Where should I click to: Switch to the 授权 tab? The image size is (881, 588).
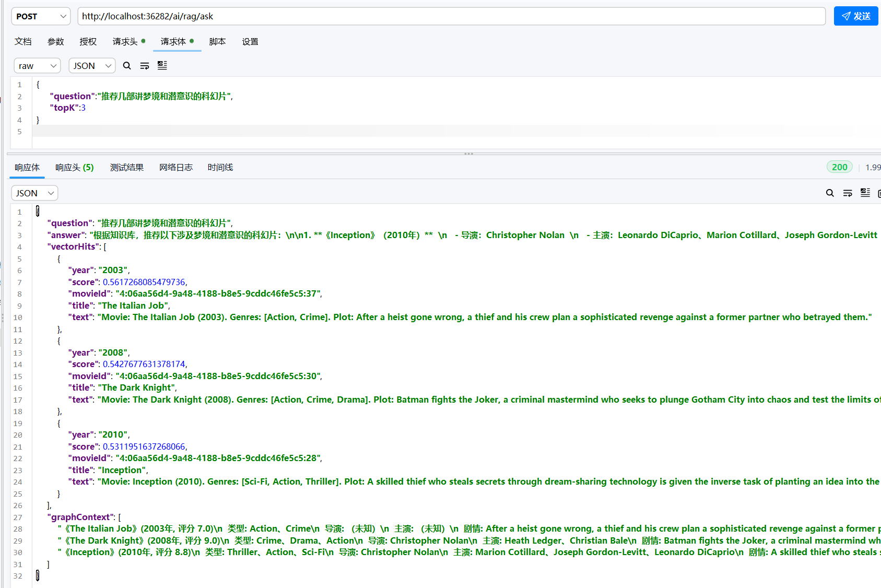click(88, 41)
